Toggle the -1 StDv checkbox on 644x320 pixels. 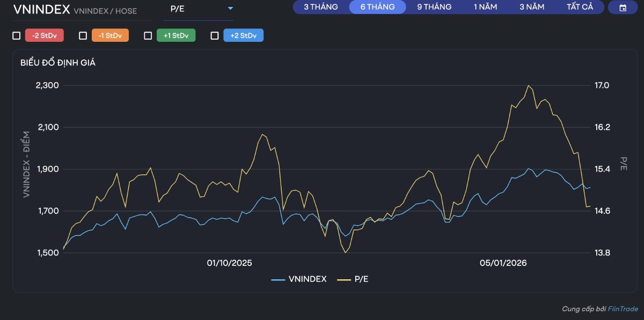tap(83, 35)
